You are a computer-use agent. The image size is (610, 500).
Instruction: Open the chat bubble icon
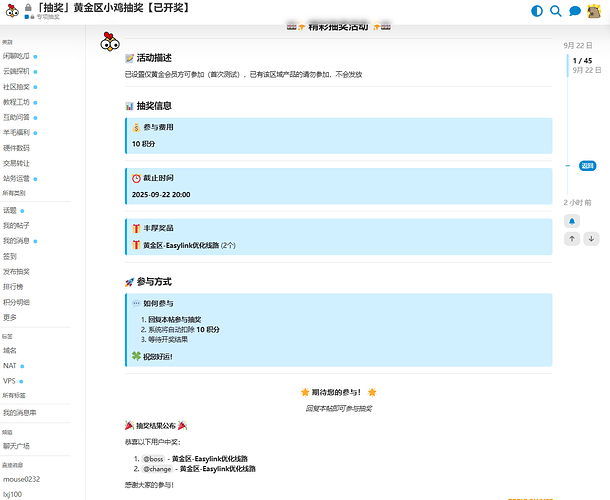[x=575, y=11]
